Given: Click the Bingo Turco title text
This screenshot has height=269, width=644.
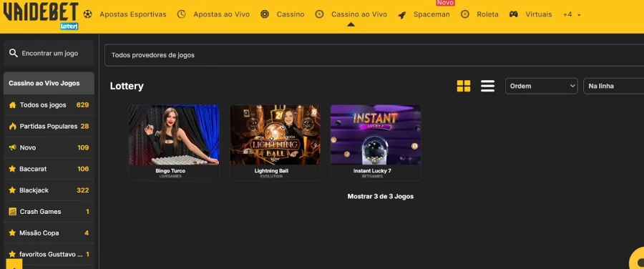Looking at the screenshot, I should click(x=170, y=171).
